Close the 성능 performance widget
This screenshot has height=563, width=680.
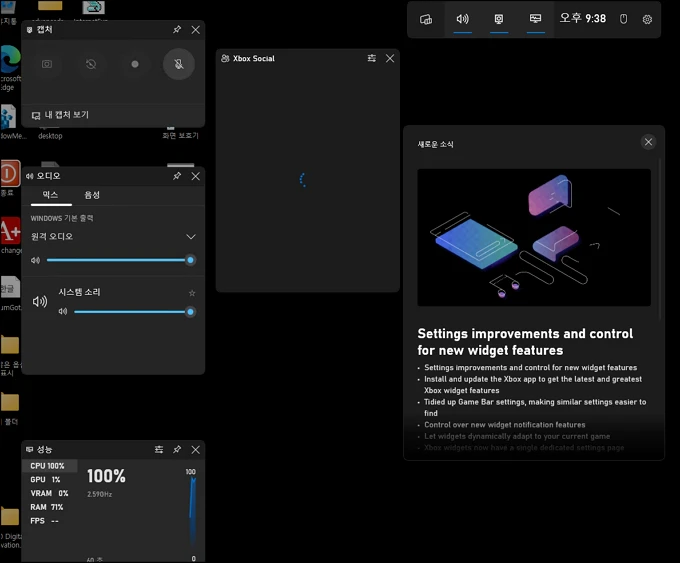pyautogui.click(x=196, y=449)
